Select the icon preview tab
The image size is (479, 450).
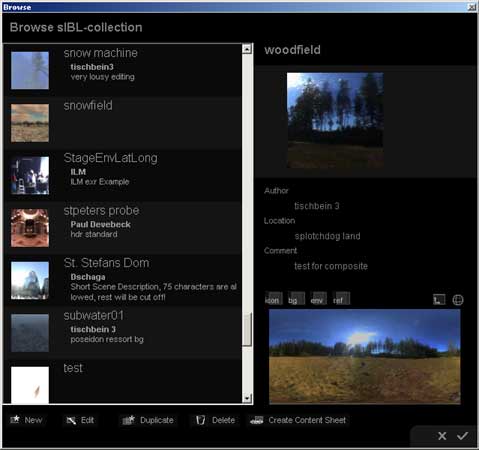click(274, 299)
